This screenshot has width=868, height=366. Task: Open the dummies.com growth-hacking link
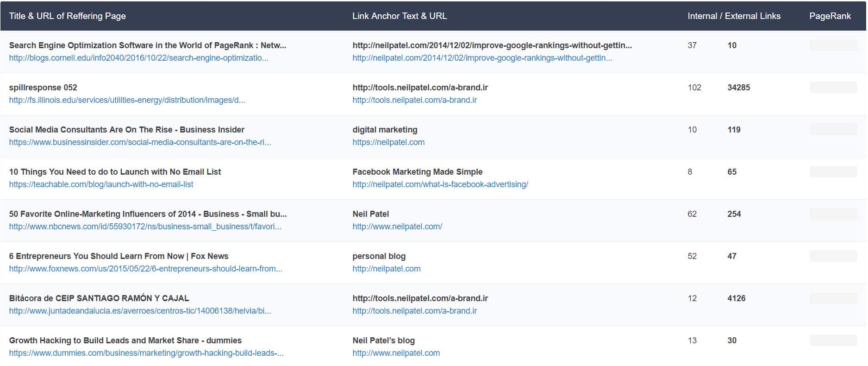tap(146, 353)
